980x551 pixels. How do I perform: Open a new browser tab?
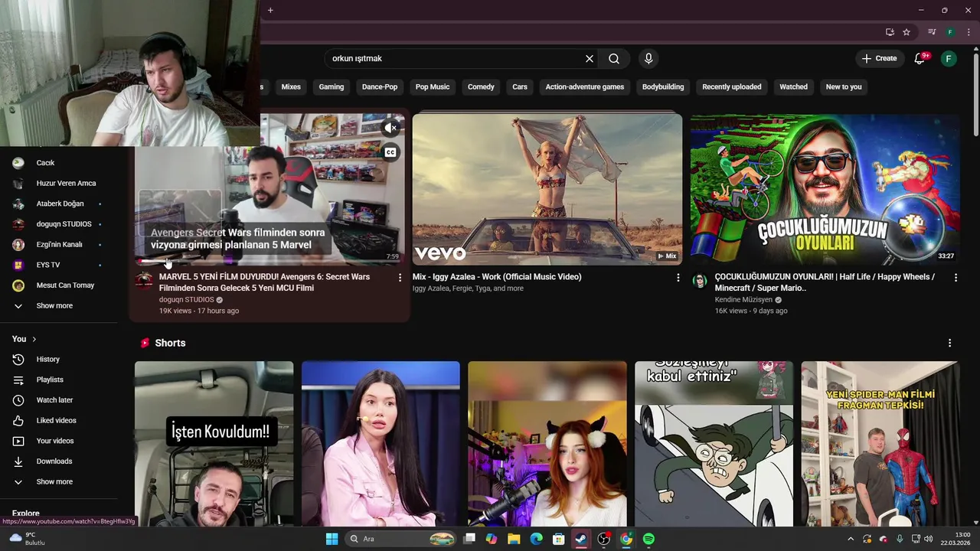(270, 10)
